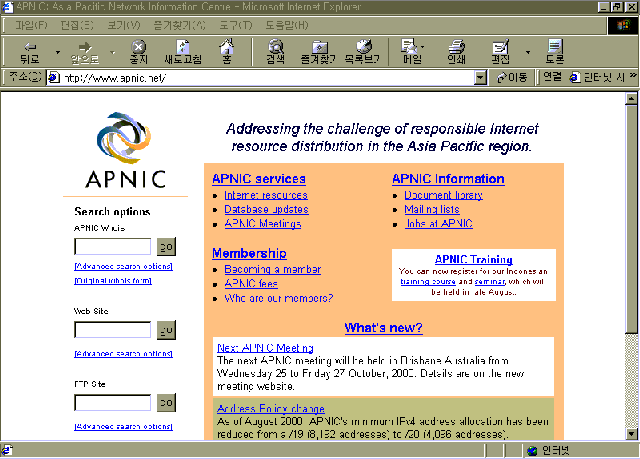Open the Address Policy change link
640x459 pixels.
tap(271, 408)
